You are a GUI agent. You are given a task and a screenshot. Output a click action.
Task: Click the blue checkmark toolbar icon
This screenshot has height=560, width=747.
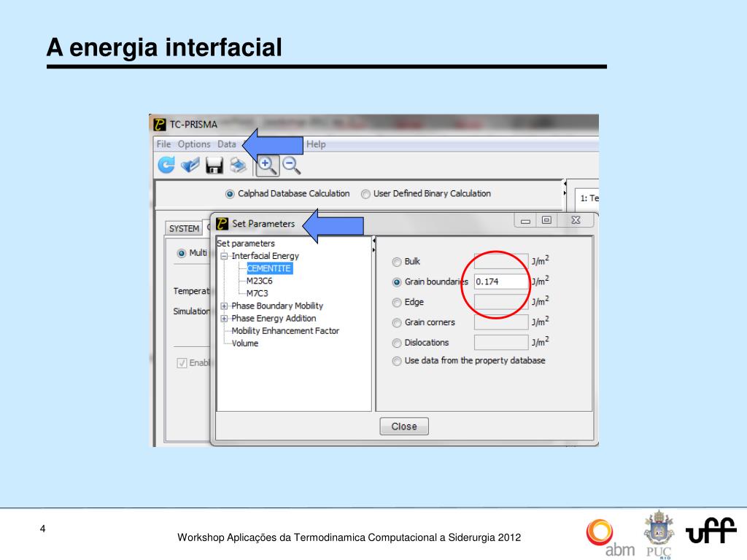(x=190, y=166)
